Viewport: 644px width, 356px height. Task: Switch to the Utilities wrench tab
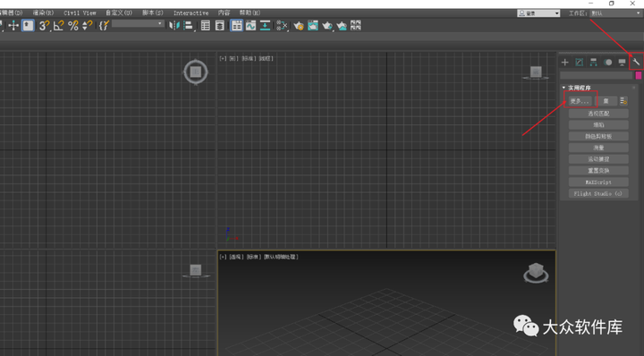(636, 62)
